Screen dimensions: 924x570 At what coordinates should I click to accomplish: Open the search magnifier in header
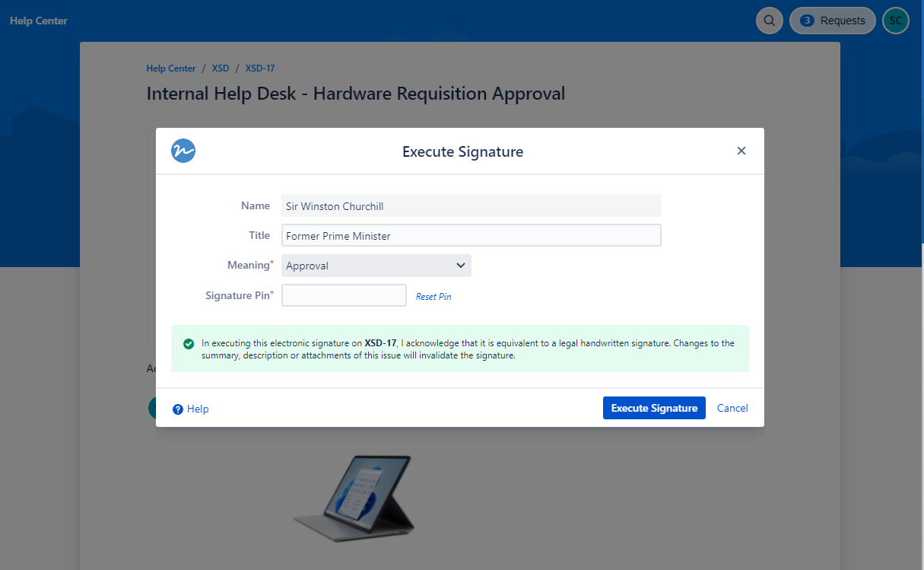(x=769, y=21)
